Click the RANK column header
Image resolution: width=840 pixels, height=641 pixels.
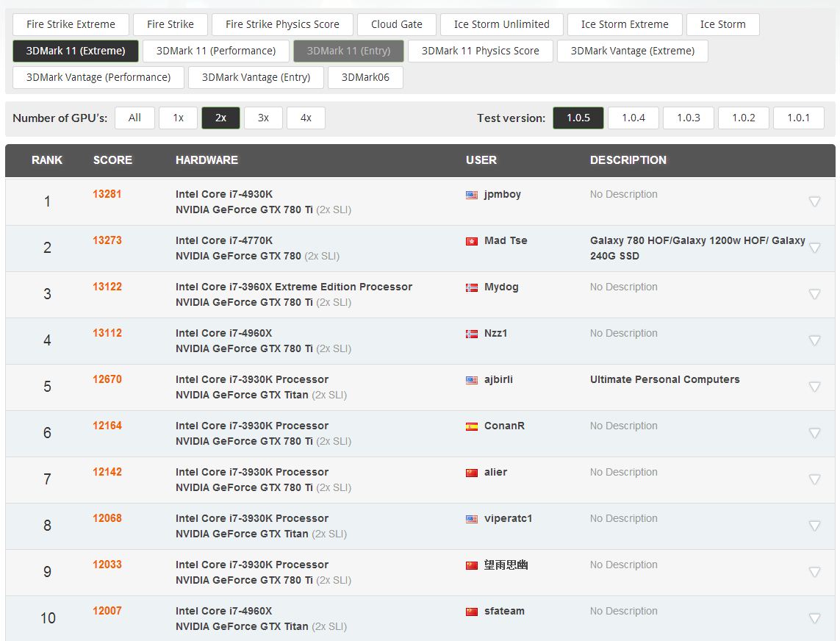[x=47, y=160]
